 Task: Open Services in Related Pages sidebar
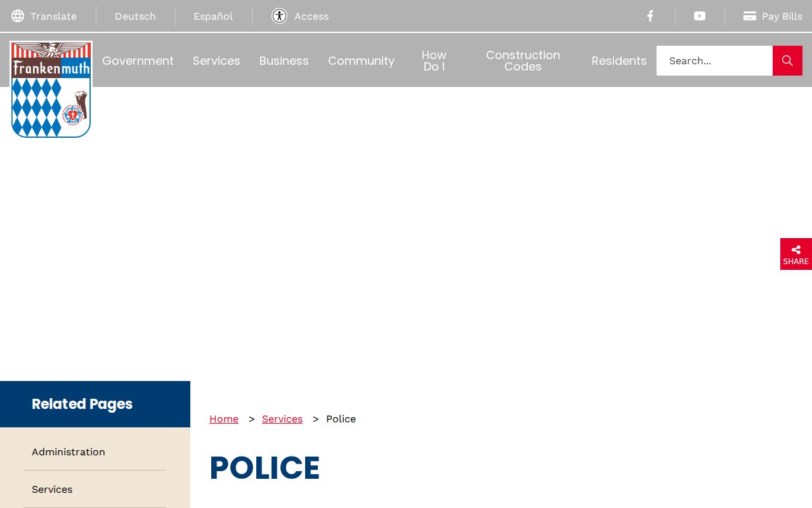pos(52,489)
